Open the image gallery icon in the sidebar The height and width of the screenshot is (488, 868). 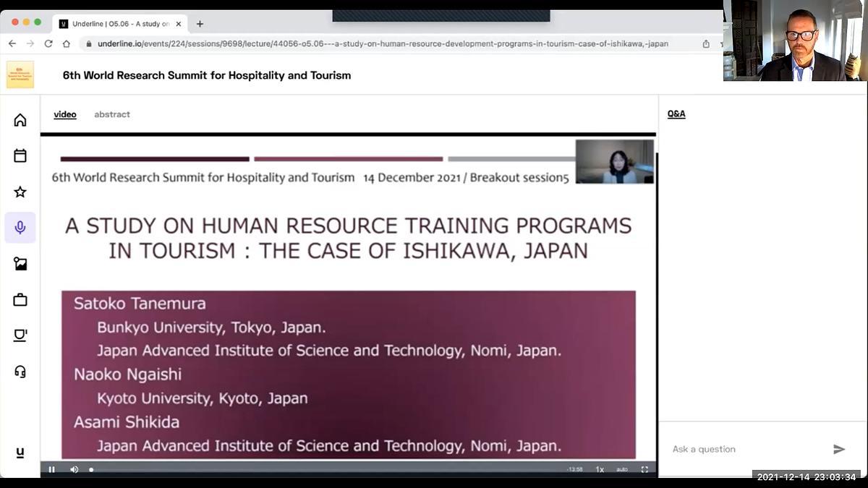(20, 264)
